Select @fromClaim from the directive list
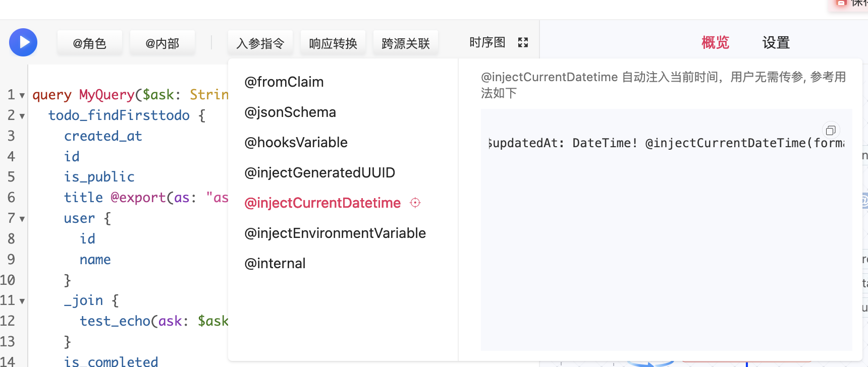The image size is (868, 367). tap(284, 82)
